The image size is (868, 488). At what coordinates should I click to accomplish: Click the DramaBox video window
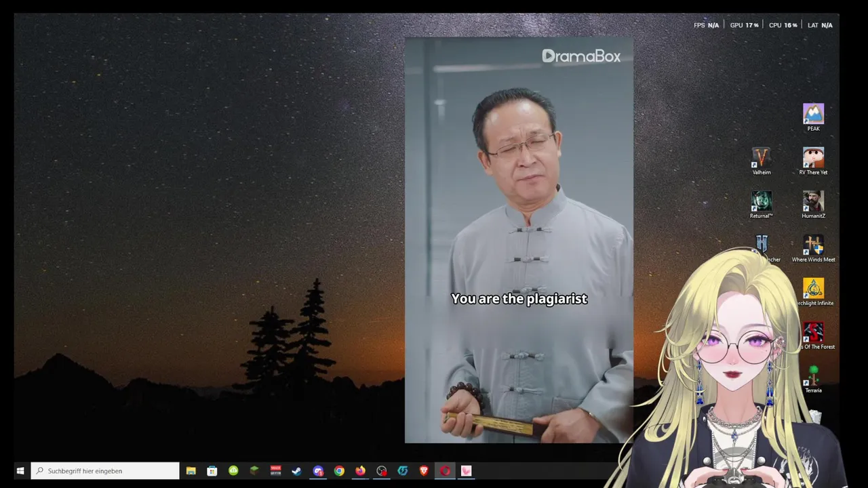click(x=519, y=240)
